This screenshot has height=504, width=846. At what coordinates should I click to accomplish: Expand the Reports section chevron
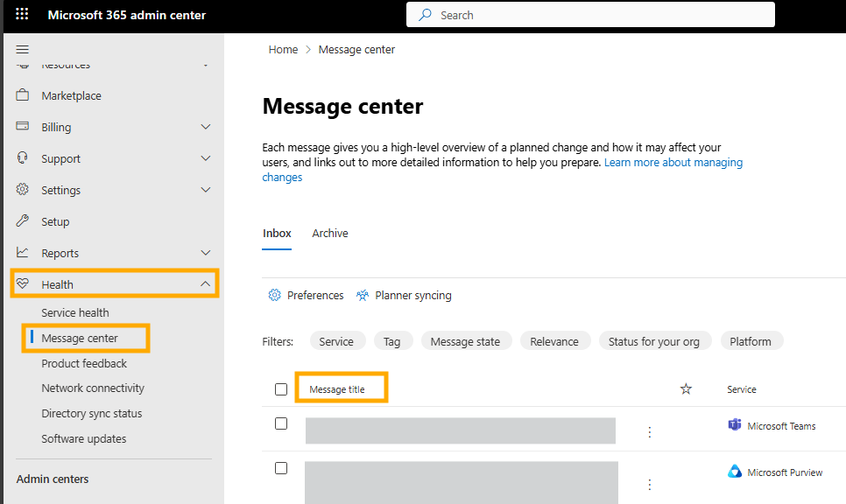[206, 253]
